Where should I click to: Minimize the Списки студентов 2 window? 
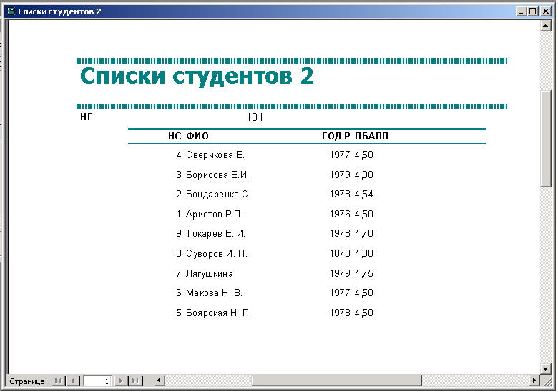(x=521, y=11)
